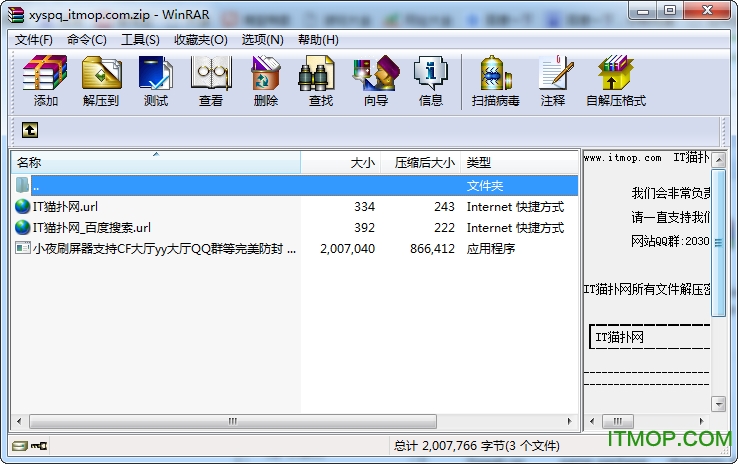Sort by the Name (名称) column header
The width and height of the screenshot is (738, 464).
click(x=156, y=163)
